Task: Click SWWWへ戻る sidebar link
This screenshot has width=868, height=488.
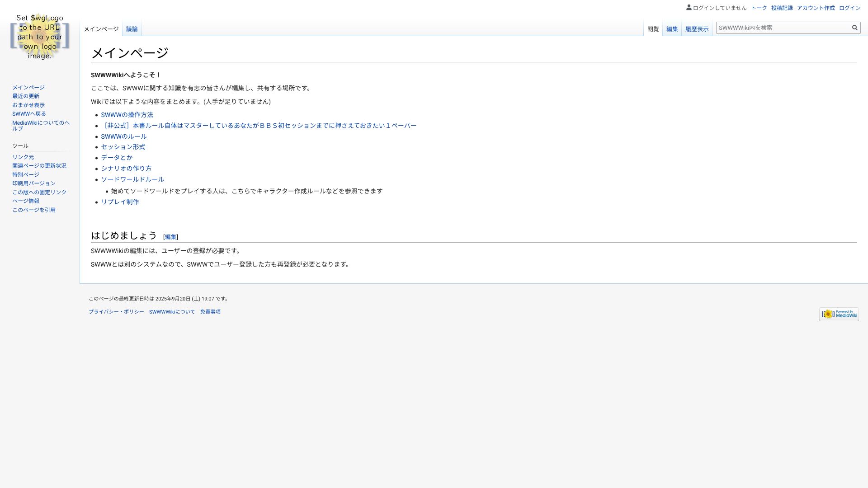Action: pyautogui.click(x=28, y=113)
